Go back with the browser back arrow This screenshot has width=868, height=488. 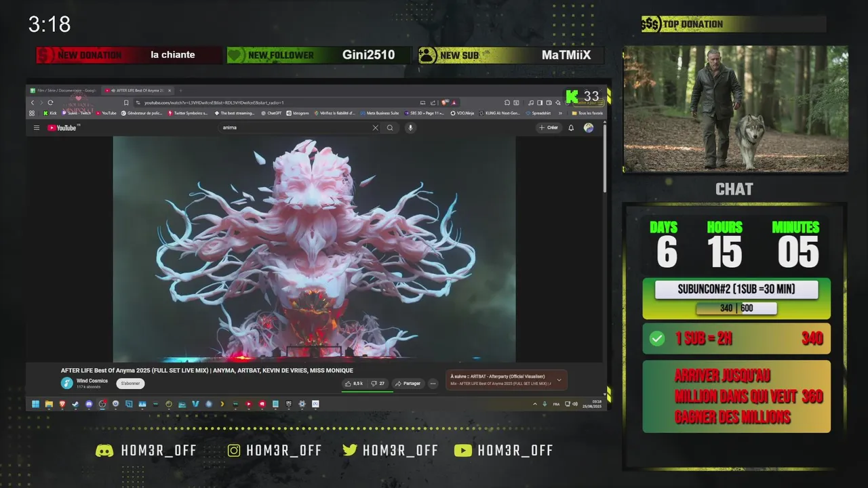click(33, 102)
